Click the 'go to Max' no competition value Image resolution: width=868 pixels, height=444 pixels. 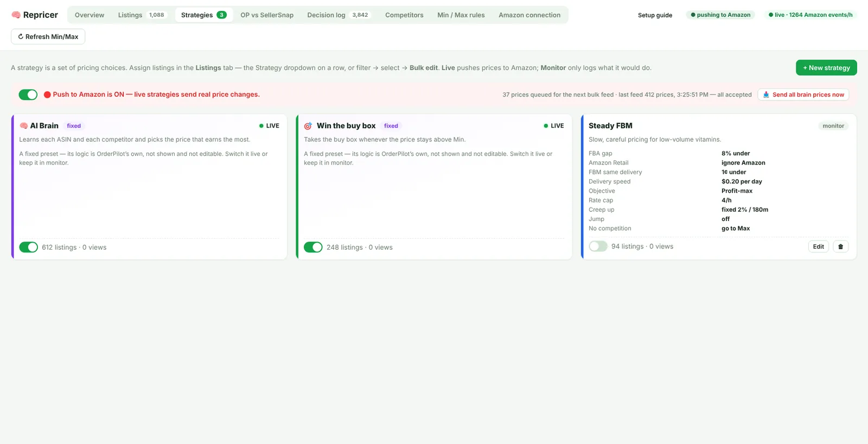tap(736, 229)
